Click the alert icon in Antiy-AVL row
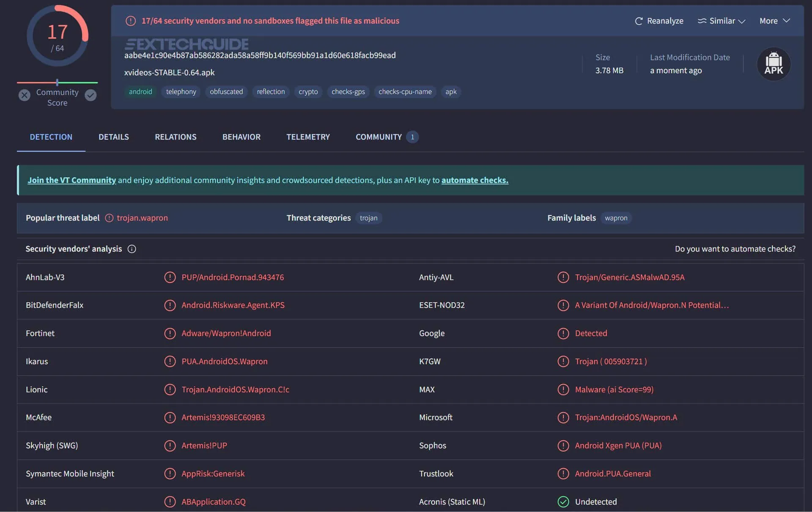 [x=563, y=277]
